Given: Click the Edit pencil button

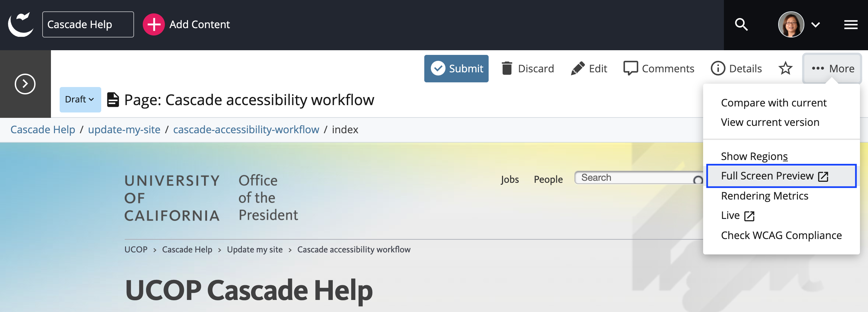Looking at the screenshot, I should tap(589, 69).
